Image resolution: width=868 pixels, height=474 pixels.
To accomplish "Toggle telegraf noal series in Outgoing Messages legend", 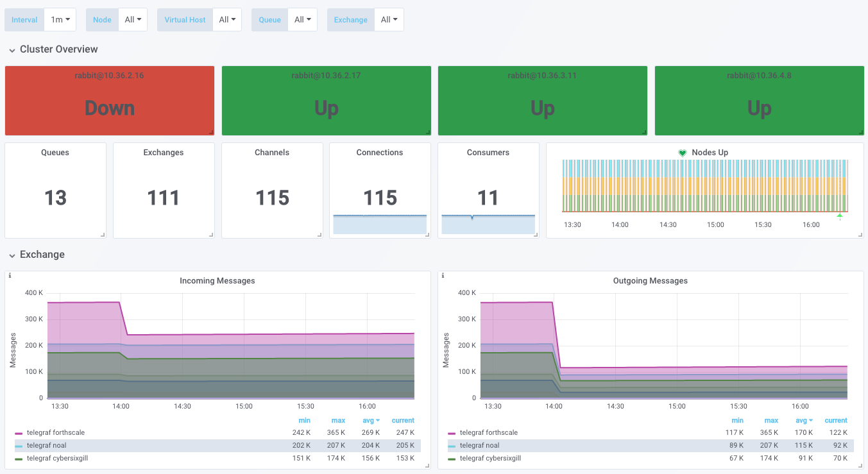I will click(x=479, y=446).
